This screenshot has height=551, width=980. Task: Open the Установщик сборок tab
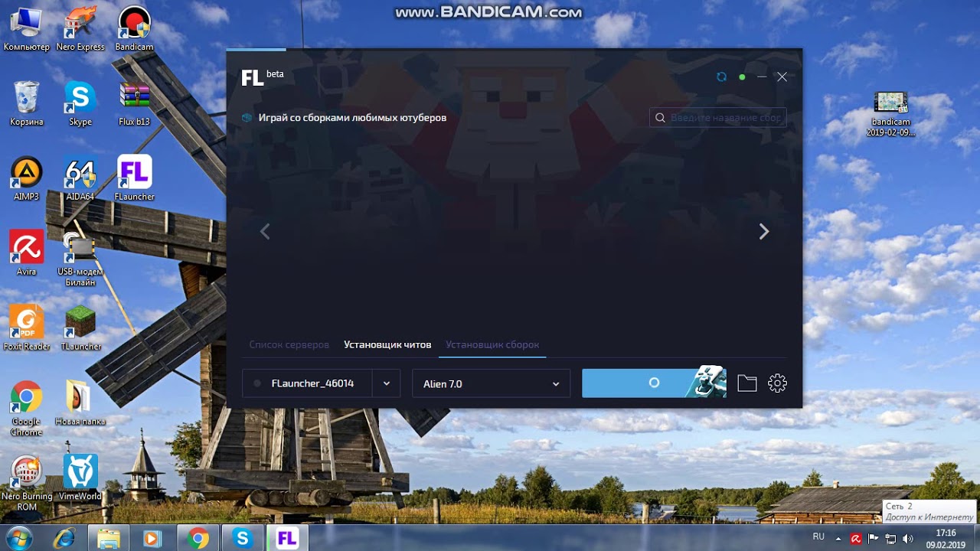coord(492,344)
